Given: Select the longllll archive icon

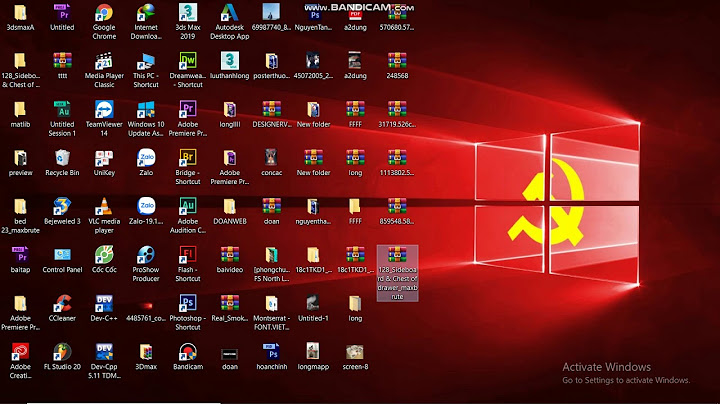Looking at the screenshot, I should click(x=230, y=110).
